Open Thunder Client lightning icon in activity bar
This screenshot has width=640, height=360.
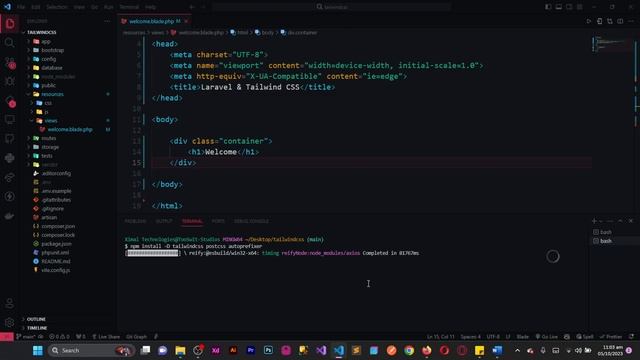coord(10,197)
